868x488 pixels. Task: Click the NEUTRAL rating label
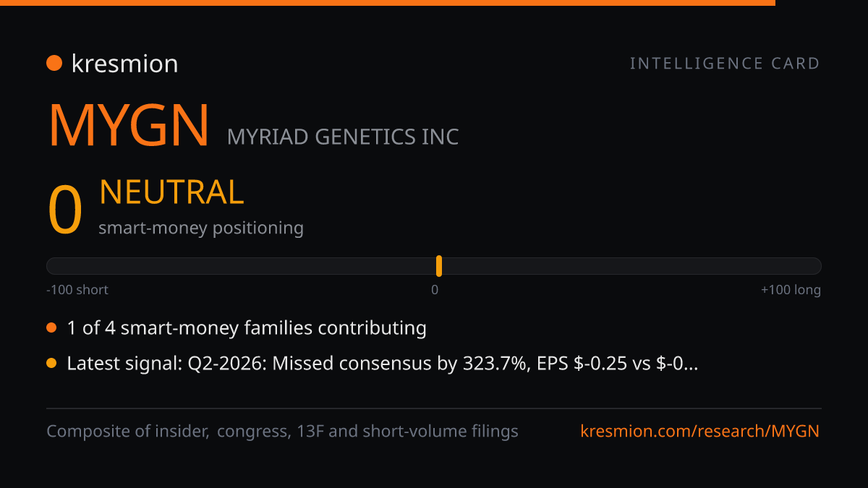[171, 192]
